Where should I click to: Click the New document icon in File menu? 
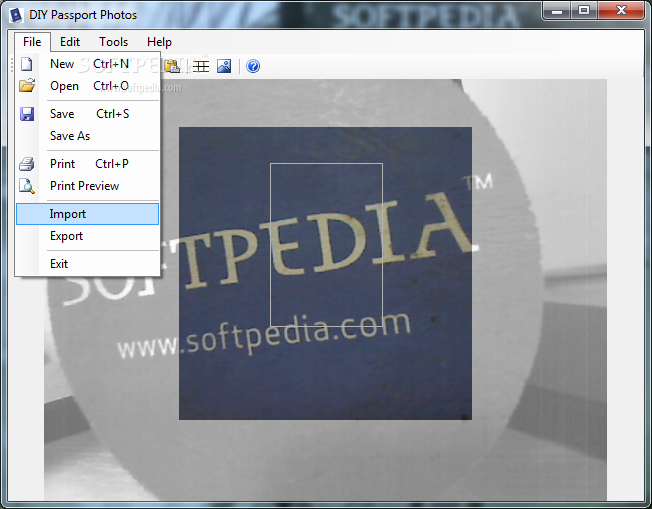point(27,64)
